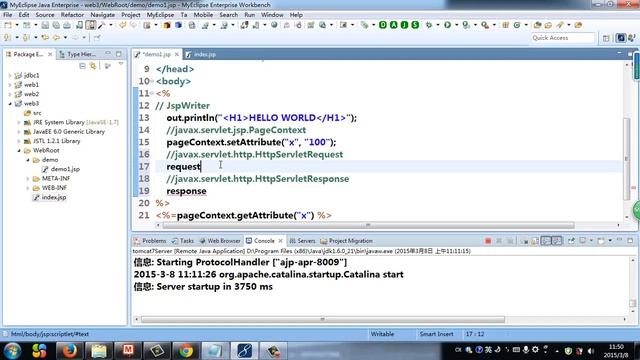
Task: Click the Print toolbar icon
Action: click(x=67, y=25)
